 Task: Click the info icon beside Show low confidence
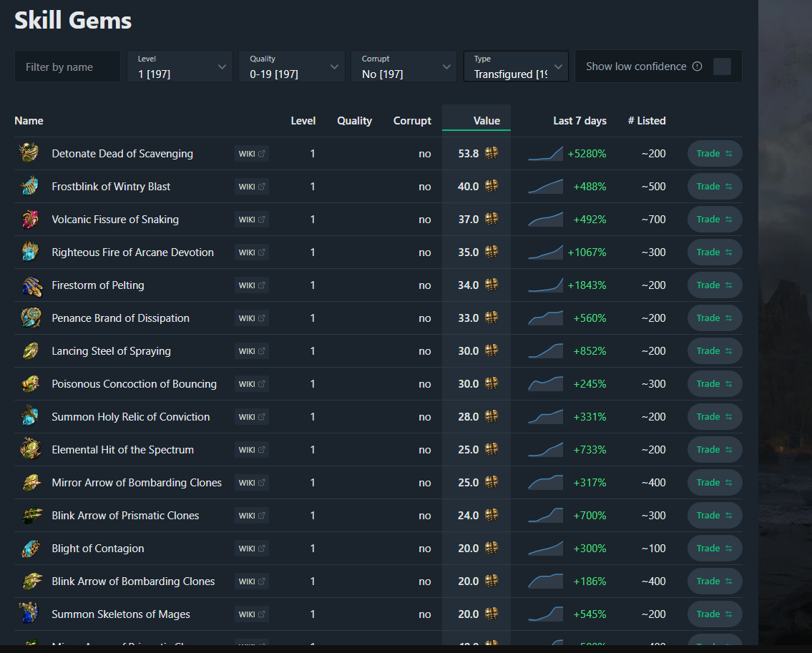point(697,67)
